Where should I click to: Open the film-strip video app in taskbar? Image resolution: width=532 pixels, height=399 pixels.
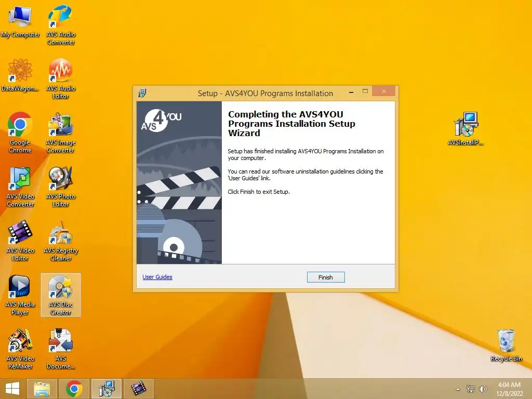(138, 389)
